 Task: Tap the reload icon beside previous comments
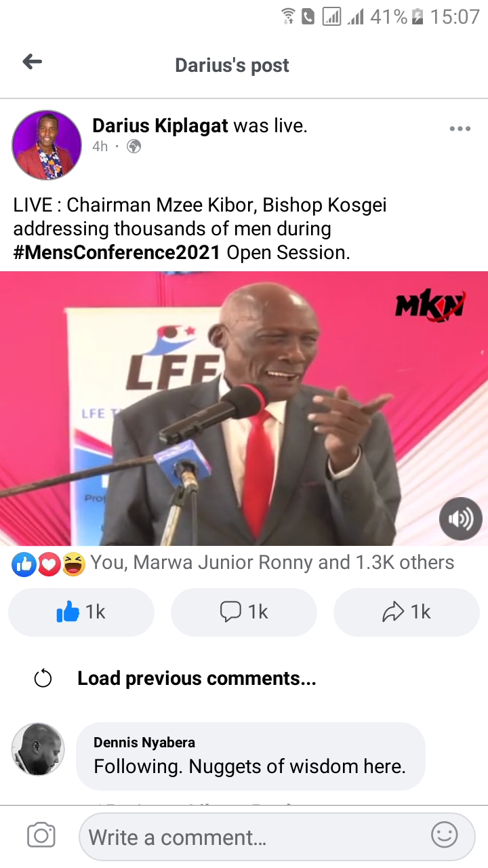(43, 678)
